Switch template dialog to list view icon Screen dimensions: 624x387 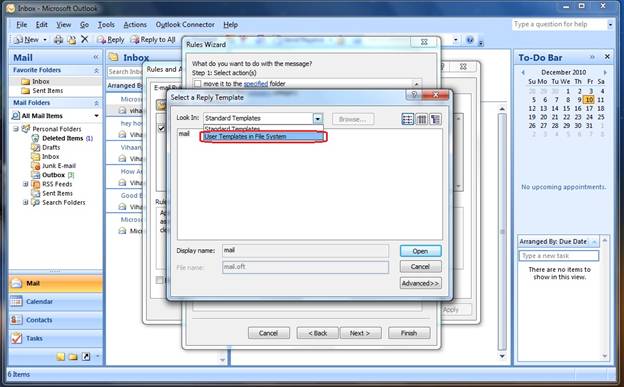(x=408, y=119)
